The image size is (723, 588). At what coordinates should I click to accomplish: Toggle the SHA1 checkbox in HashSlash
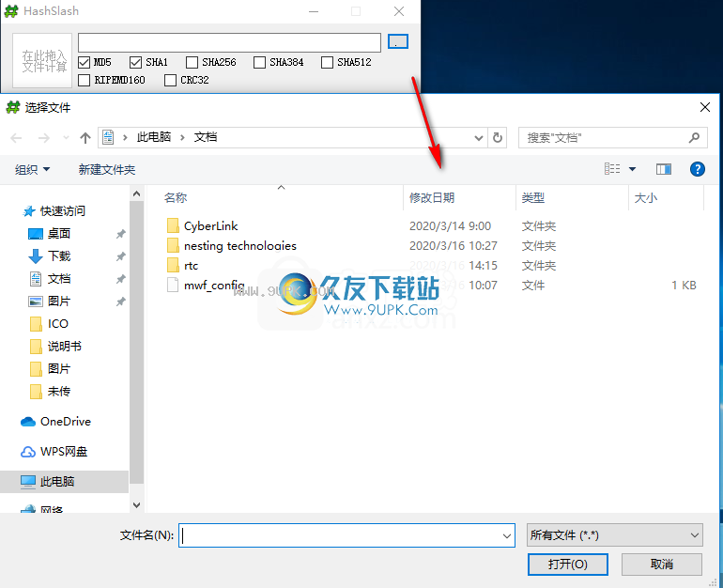135,62
